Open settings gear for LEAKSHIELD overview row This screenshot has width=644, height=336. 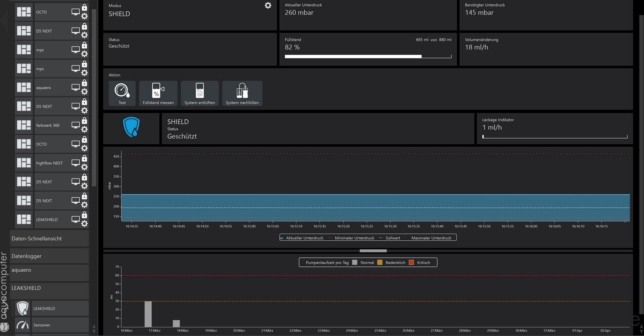tap(85, 224)
